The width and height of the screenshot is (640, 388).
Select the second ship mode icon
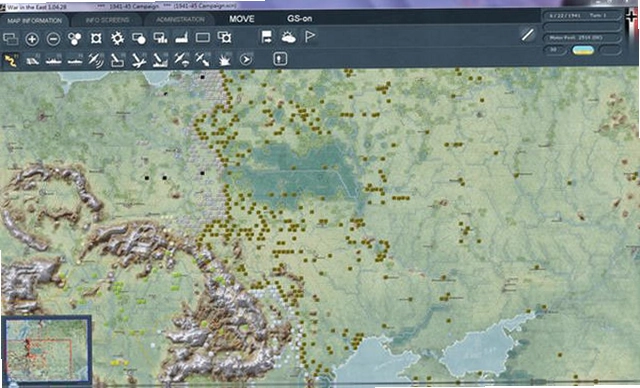click(x=74, y=60)
